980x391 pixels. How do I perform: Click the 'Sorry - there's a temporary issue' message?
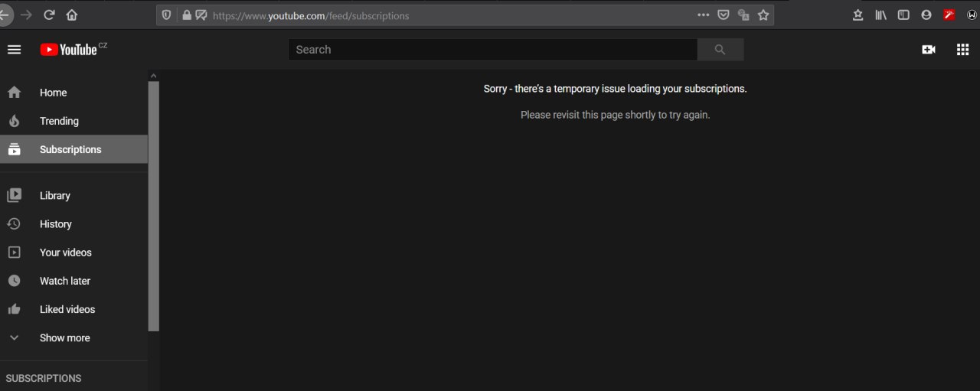[x=615, y=89]
